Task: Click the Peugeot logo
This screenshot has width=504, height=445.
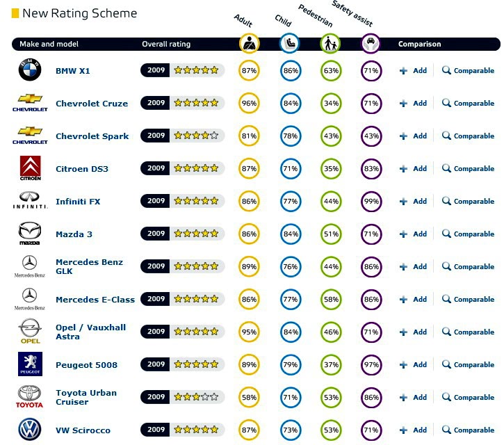Action: pyautogui.click(x=30, y=364)
